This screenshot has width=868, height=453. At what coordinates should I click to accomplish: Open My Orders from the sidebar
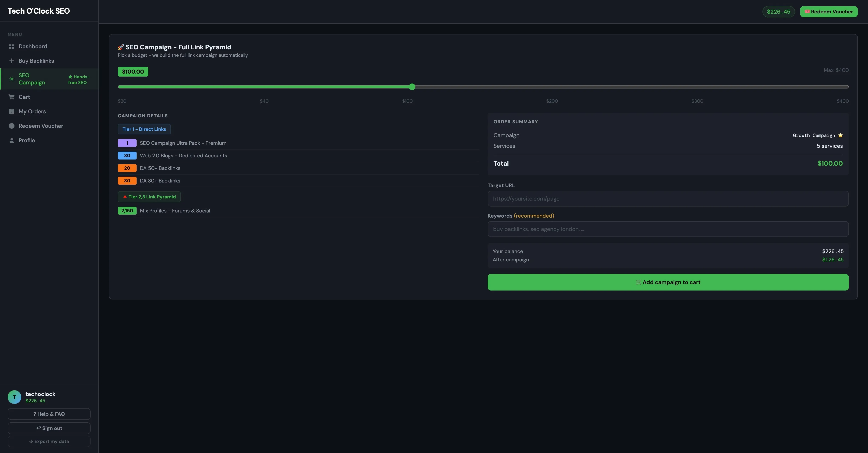49,111
